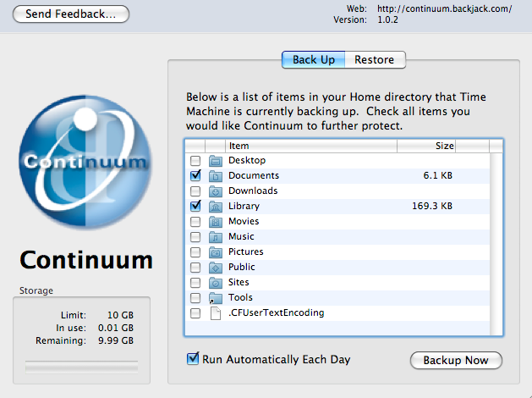Check the Public checkbox

coord(195,268)
